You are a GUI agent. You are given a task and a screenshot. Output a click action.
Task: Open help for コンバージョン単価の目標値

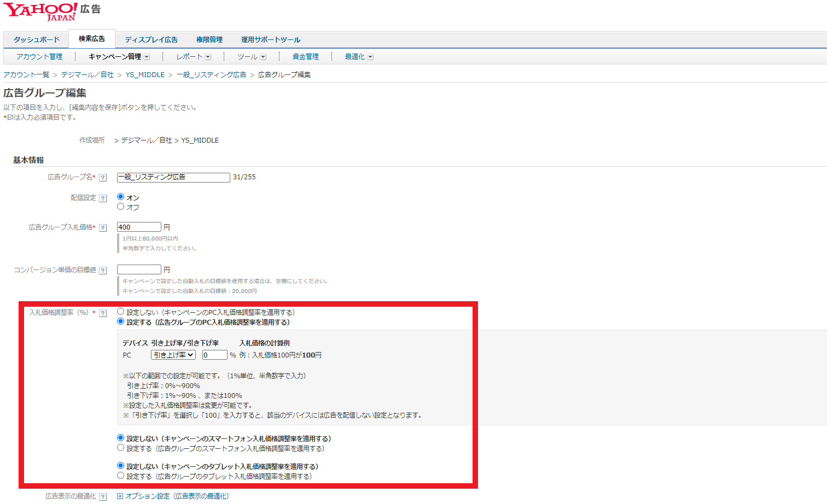tap(103, 271)
